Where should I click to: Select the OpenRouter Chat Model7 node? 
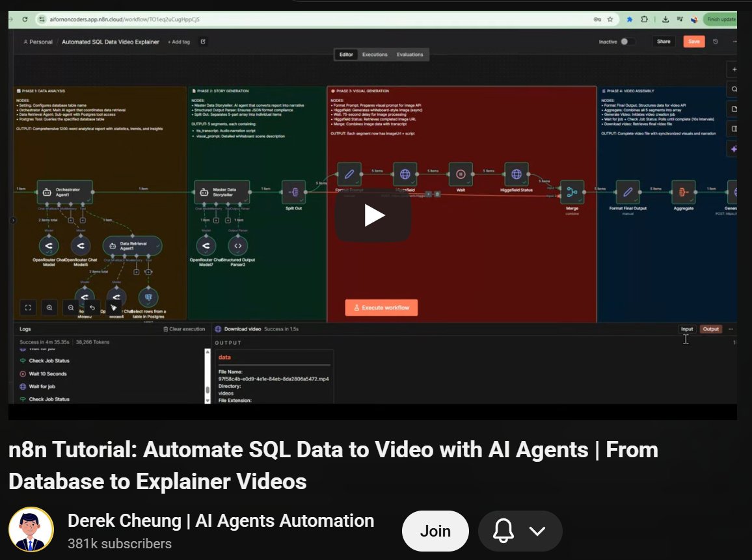[x=206, y=246]
